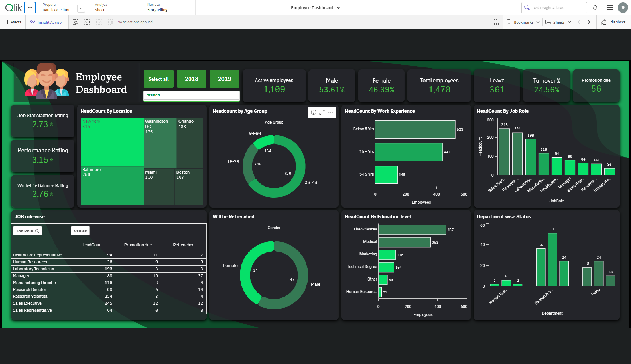This screenshot has width=631, height=364.
Task: Expand Age Group chart to full screen
Action: tap(322, 112)
